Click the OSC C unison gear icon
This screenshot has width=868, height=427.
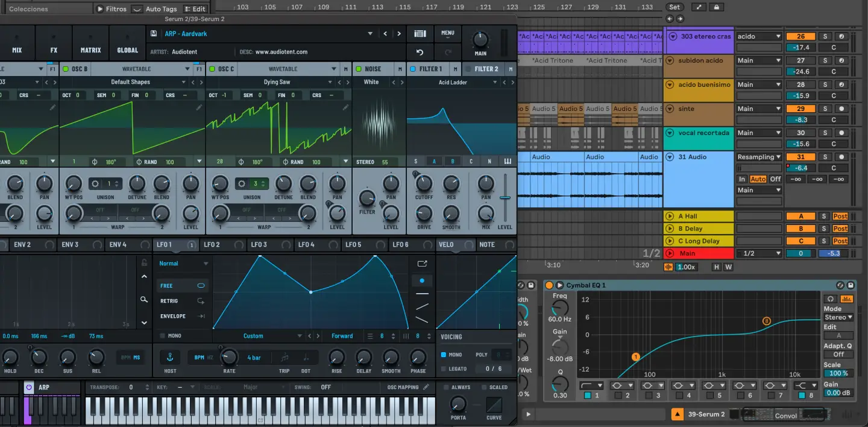pyautogui.click(x=241, y=184)
